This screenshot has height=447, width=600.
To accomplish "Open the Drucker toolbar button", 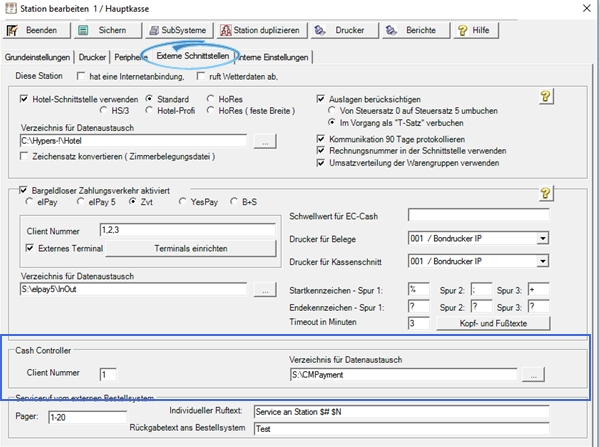I will pyautogui.click(x=344, y=30).
